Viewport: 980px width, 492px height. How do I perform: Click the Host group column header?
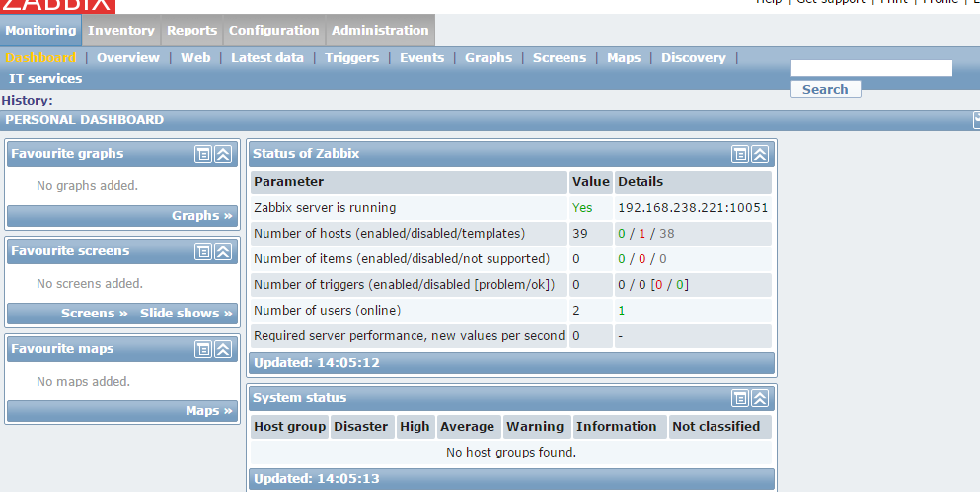(x=289, y=427)
